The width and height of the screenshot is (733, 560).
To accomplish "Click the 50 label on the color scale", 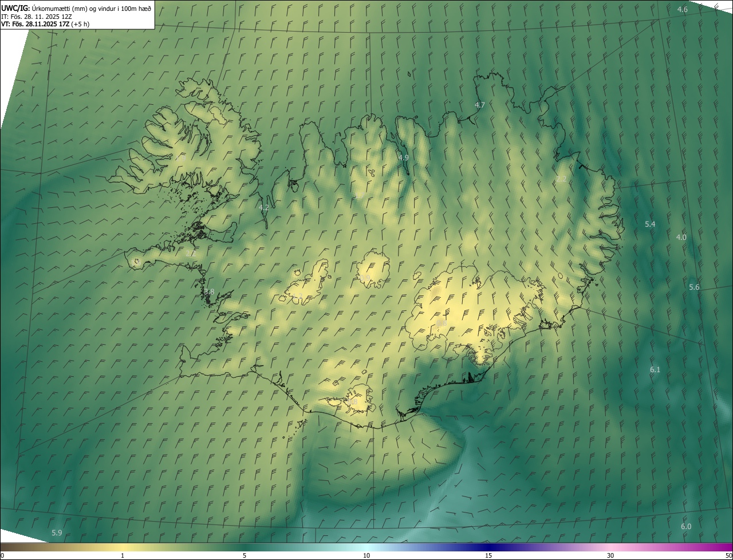I will 728,555.
